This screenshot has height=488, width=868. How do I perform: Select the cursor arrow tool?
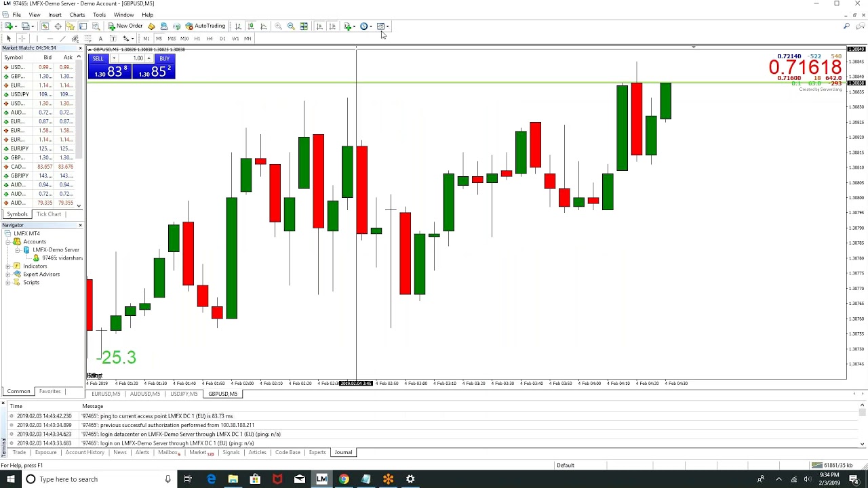[x=9, y=38]
